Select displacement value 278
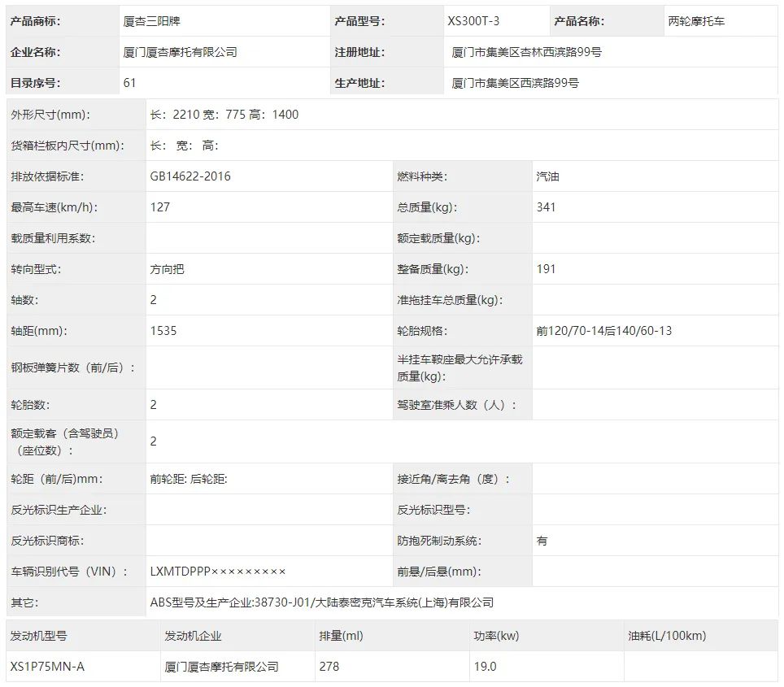 [x=329, y=667]
